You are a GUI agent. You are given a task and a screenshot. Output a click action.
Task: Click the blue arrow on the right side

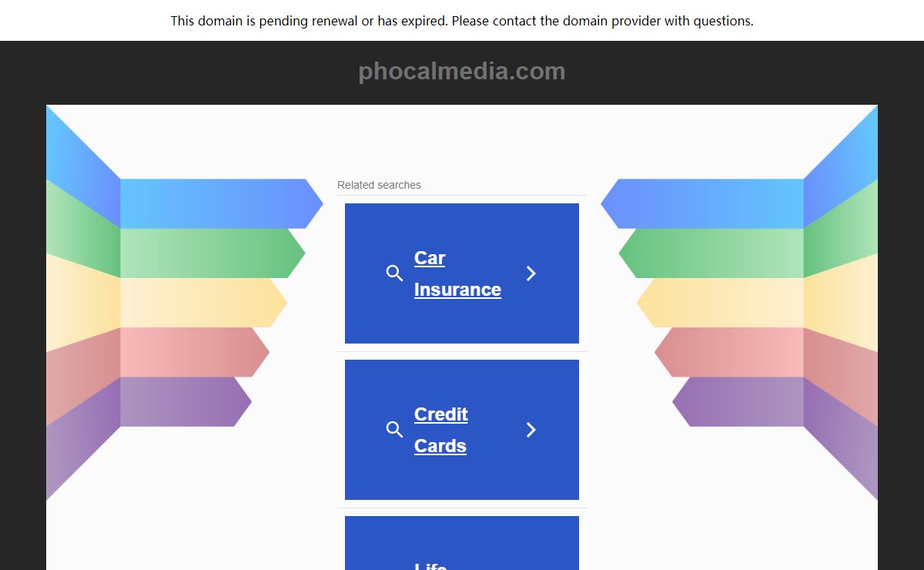tap(702, 204)
